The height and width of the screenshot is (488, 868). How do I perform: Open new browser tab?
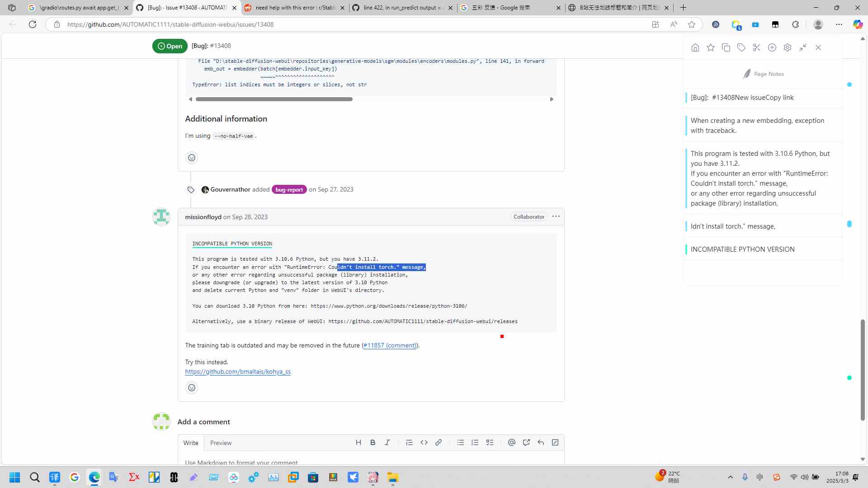[x=683, y=8]
